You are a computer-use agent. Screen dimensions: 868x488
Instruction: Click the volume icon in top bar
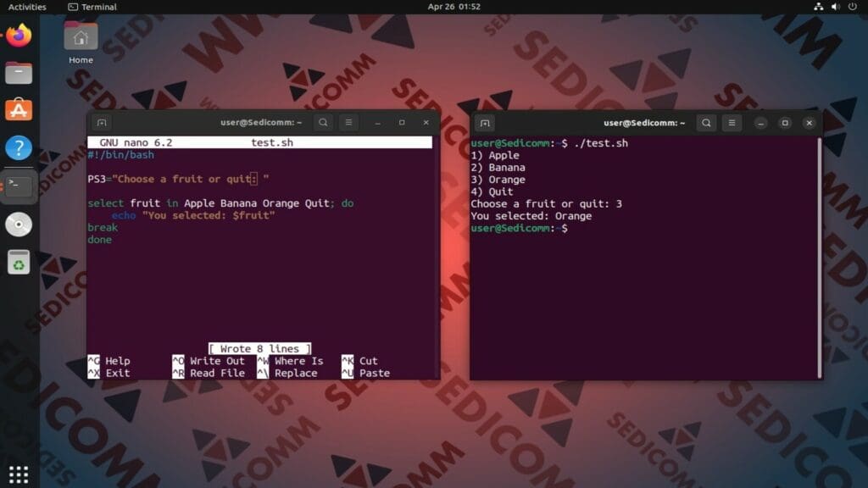[835, 7]
